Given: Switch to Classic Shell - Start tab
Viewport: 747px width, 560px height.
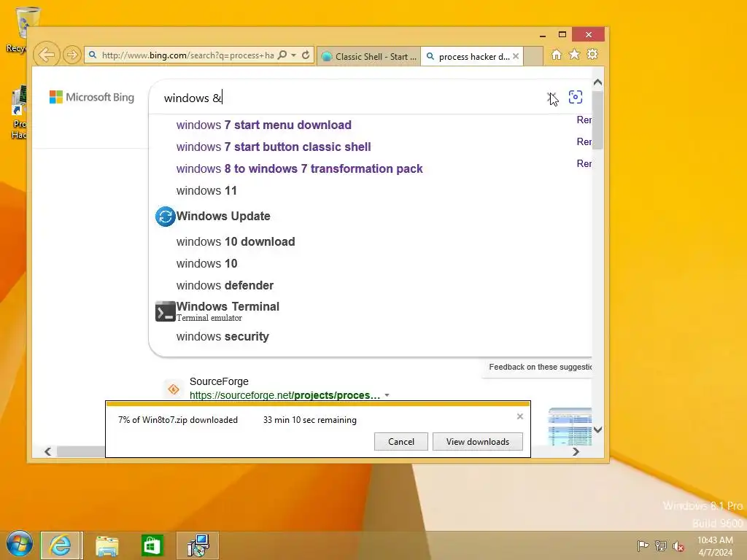Looking at the screenshot, I should click(368, 57).
